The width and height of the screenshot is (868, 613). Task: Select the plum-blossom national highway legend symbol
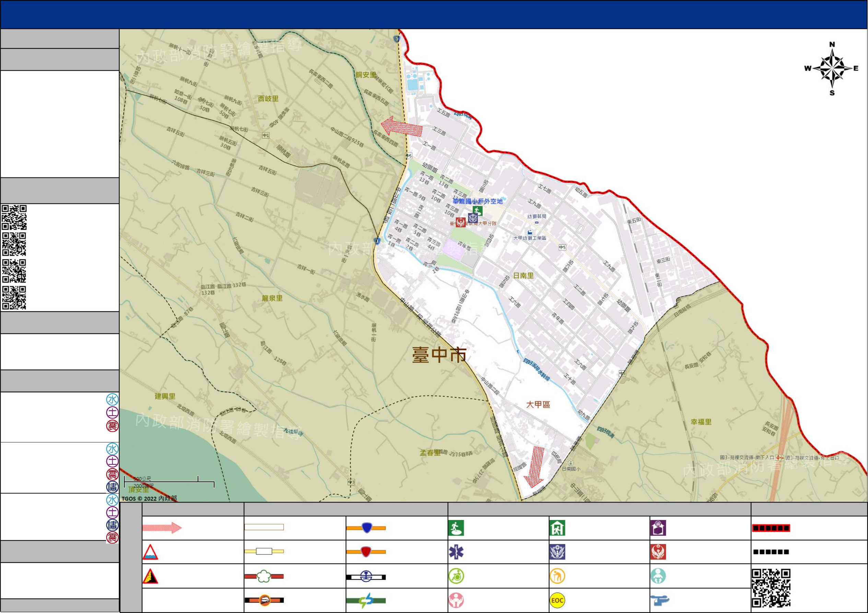coord(264,577)
